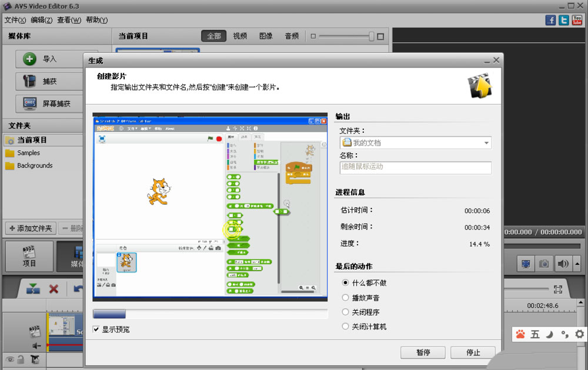Switch to the 音频 filter tab
The width and height of the screenshot is (588, 370).
(x=292, y=36)
